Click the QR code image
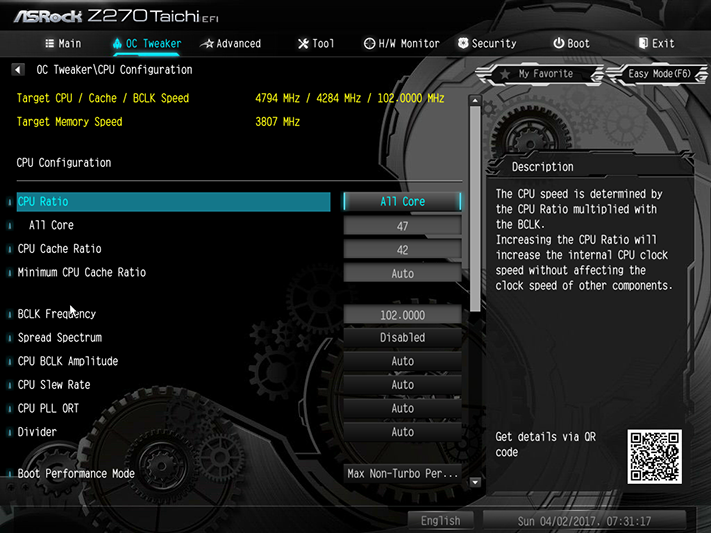 [x=654, y=457]
